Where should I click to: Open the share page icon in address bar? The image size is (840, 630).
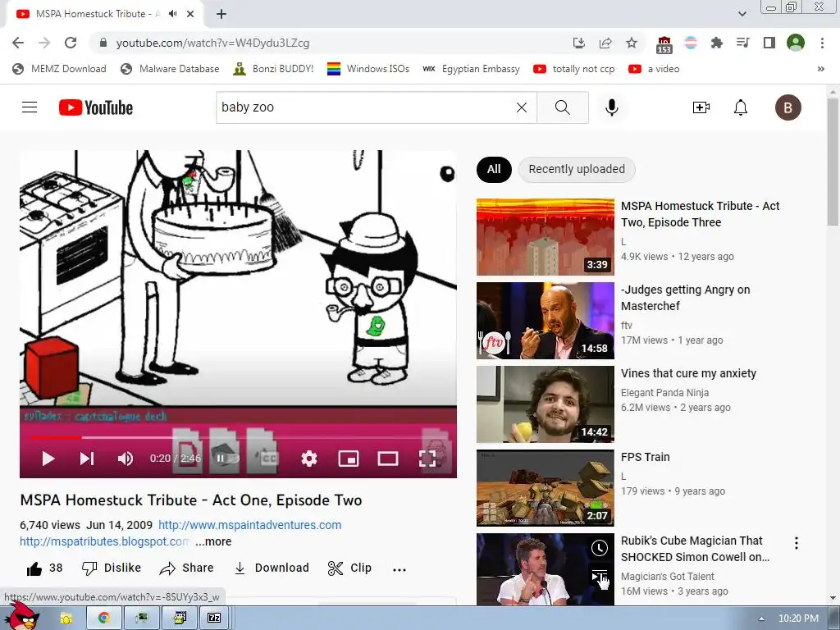coord(605,43)
